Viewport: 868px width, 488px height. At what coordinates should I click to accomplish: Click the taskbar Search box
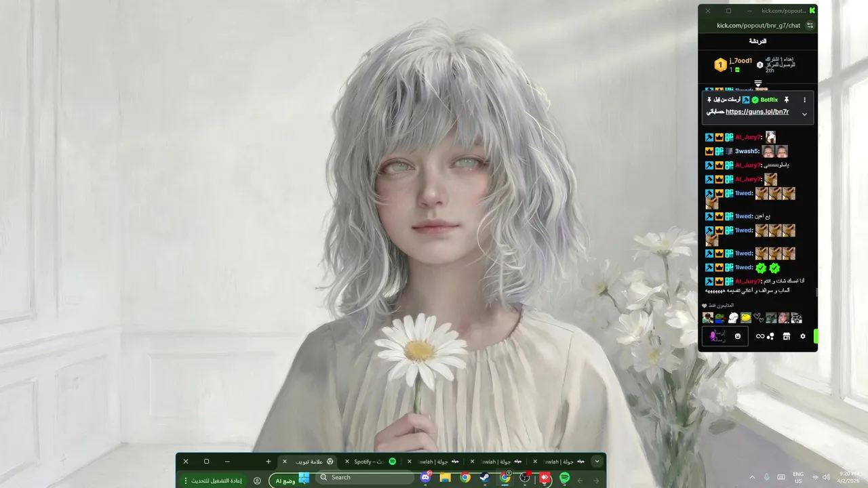pyautogui.click(x=365, y=478)
